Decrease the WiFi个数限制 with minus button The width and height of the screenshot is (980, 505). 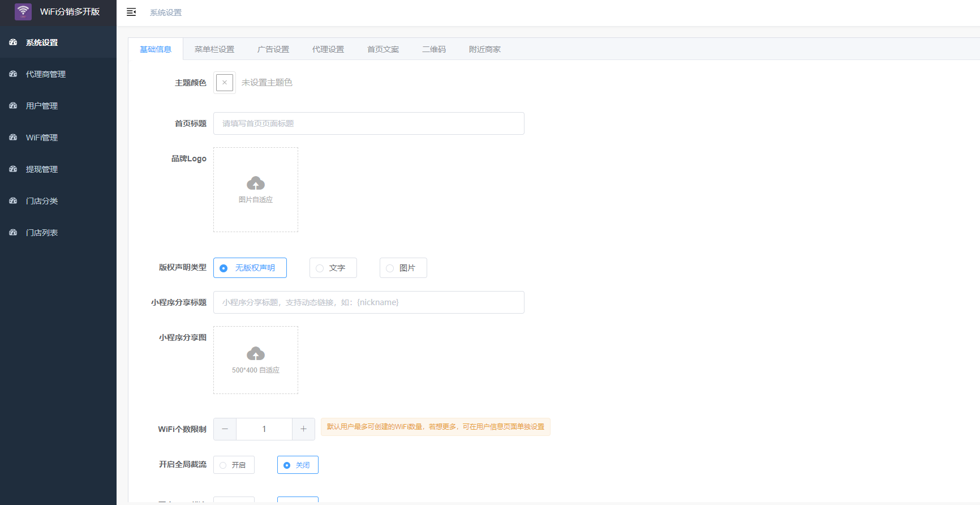pos(225,429)
